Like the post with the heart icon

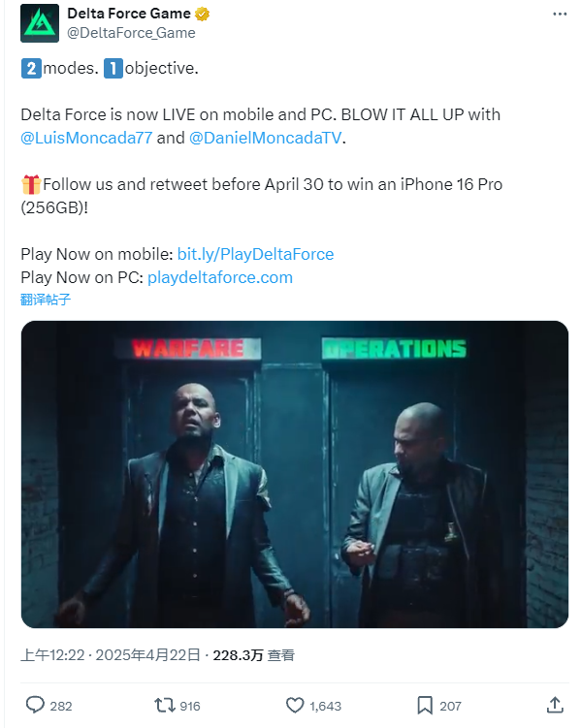(x=295, y=706)
